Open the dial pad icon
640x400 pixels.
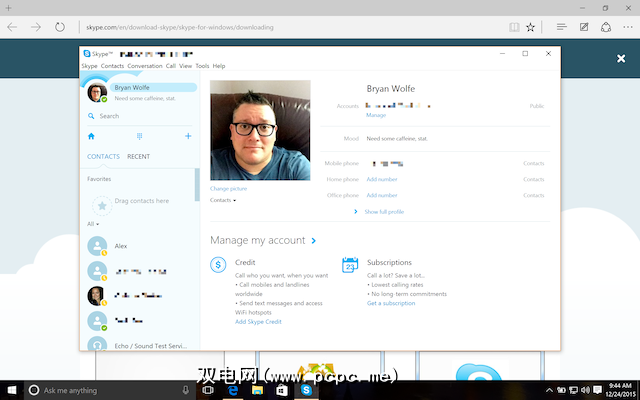(139, 136)
